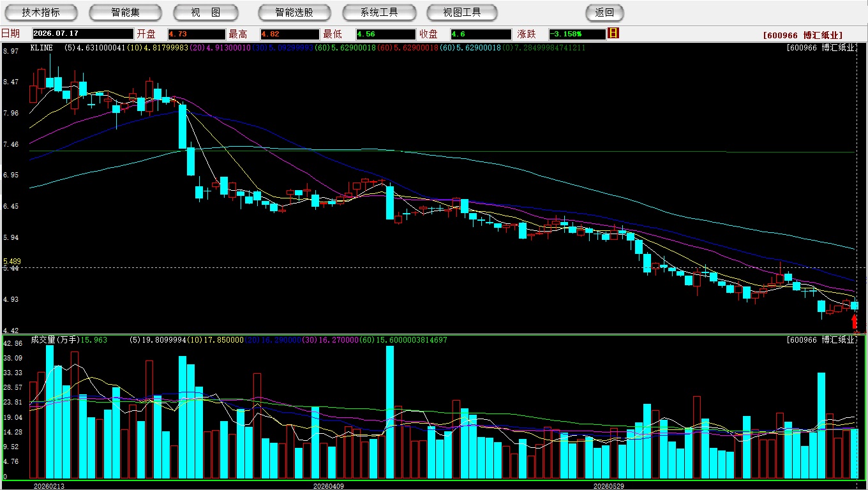Open the 智能选股 menu
Image resolution: width=868 pixels, height=490 pixels.
[x=294, y=12]
